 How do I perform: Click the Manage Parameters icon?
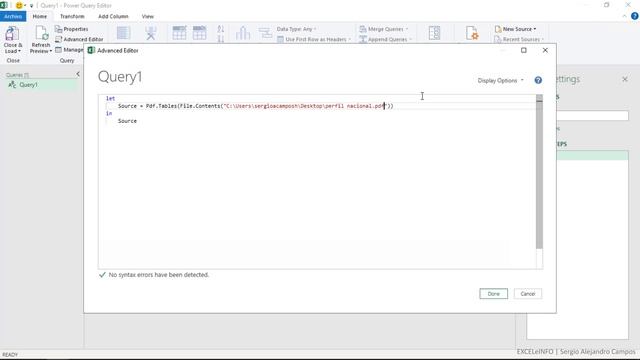click(434, 33)
